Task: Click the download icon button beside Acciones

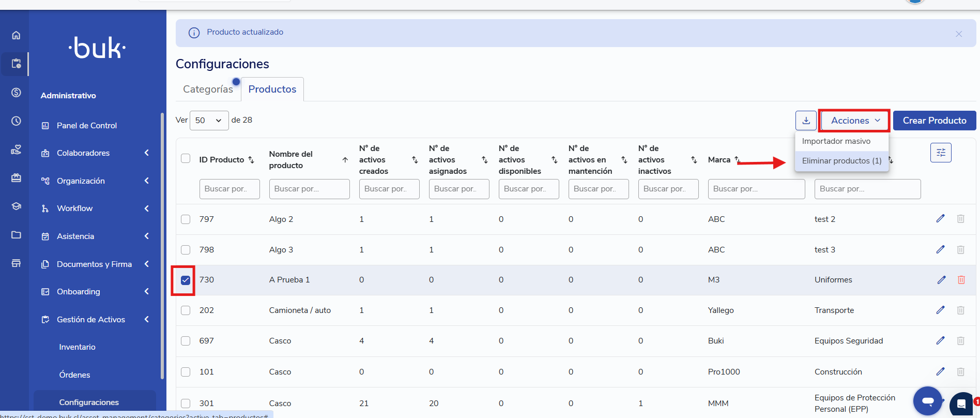Action: click(x=806, y=121)
